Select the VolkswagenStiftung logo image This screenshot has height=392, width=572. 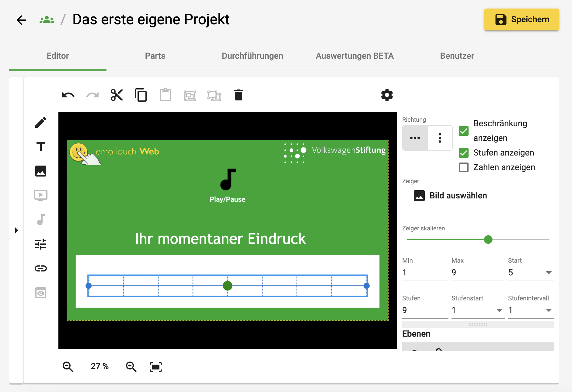335,153
